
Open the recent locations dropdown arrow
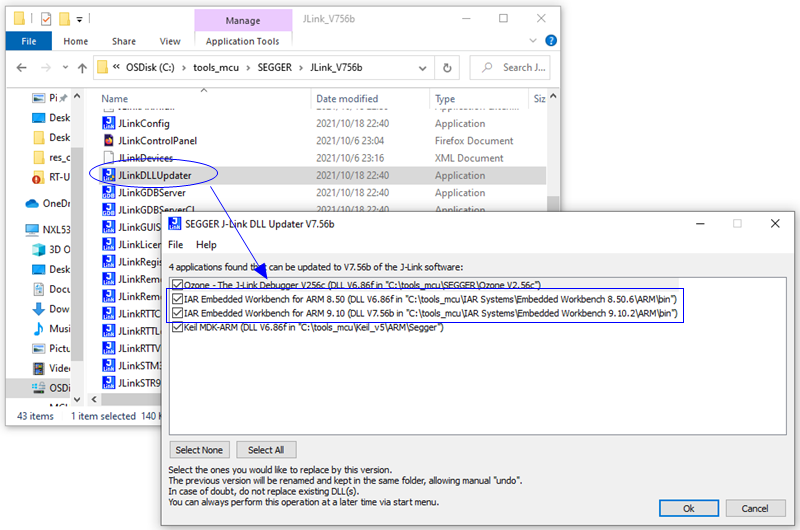[65, 68]
